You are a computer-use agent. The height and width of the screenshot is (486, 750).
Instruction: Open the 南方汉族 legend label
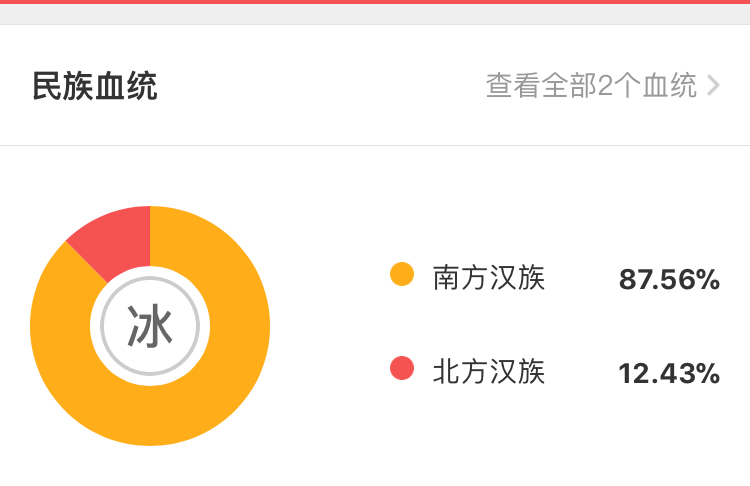tap(488, 277)
